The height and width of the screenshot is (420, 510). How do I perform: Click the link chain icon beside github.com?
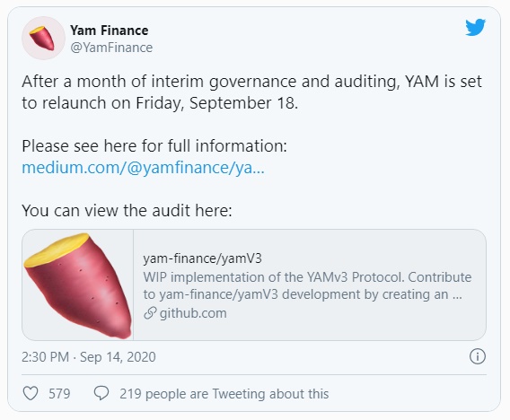tap(150, 313)
